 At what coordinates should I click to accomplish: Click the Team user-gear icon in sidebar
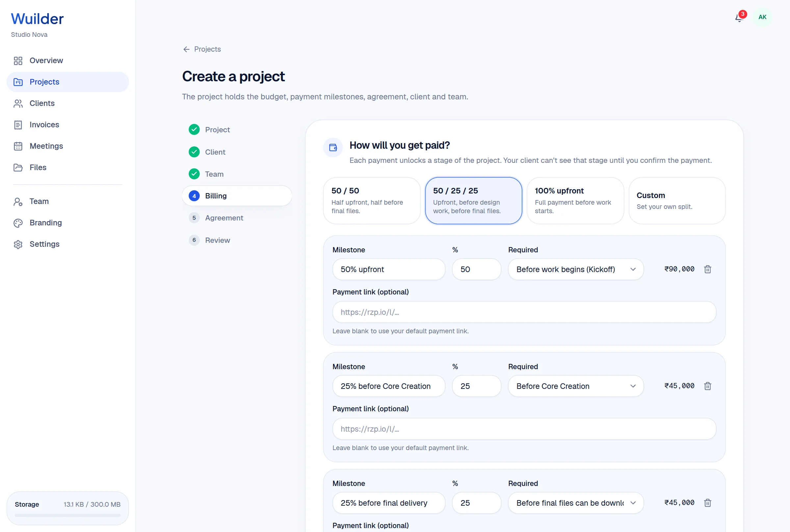coord(18,202)
